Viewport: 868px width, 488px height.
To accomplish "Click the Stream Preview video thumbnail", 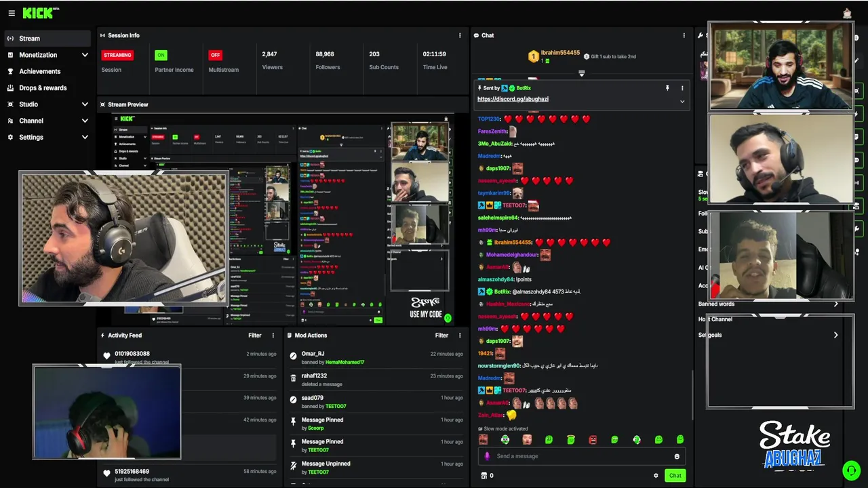I will point(282,220).
